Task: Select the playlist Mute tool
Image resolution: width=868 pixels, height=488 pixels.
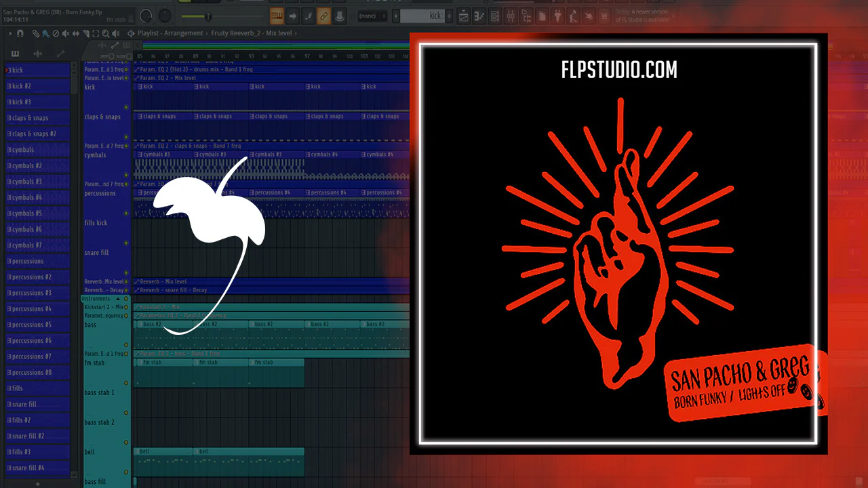Action: coord(65,33)
